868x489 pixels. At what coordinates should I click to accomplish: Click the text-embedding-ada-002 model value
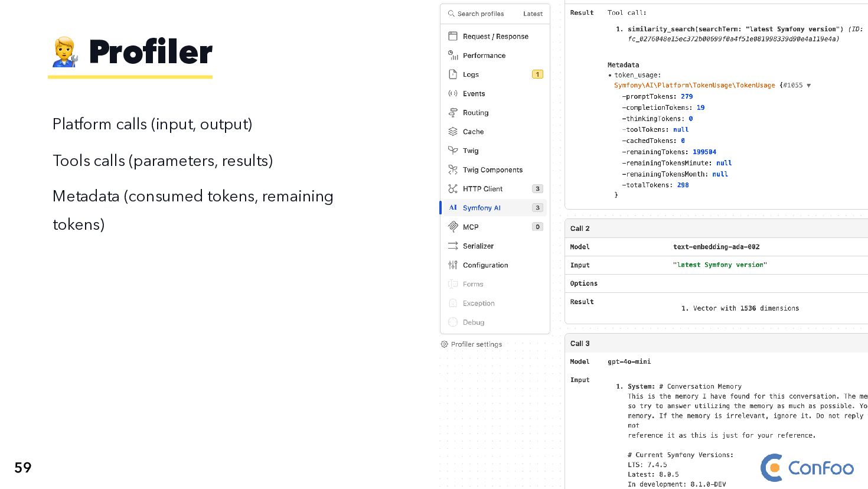716,247
